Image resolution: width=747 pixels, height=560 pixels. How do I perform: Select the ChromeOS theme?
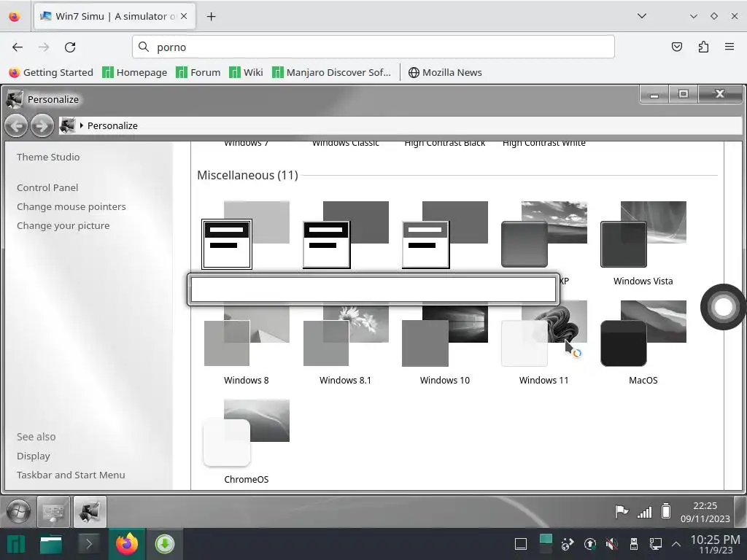[247, 442]
